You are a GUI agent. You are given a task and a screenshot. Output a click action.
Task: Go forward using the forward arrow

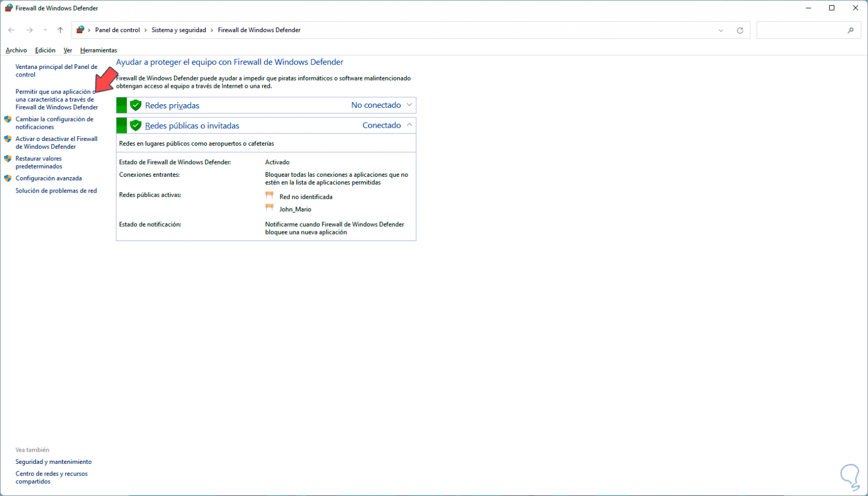[29, 30]
